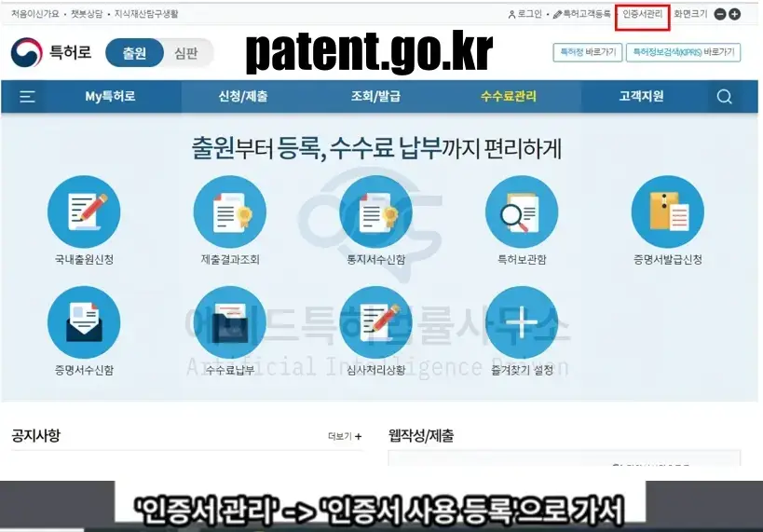Open the 수수료납부 icon

tap(230, 322)
